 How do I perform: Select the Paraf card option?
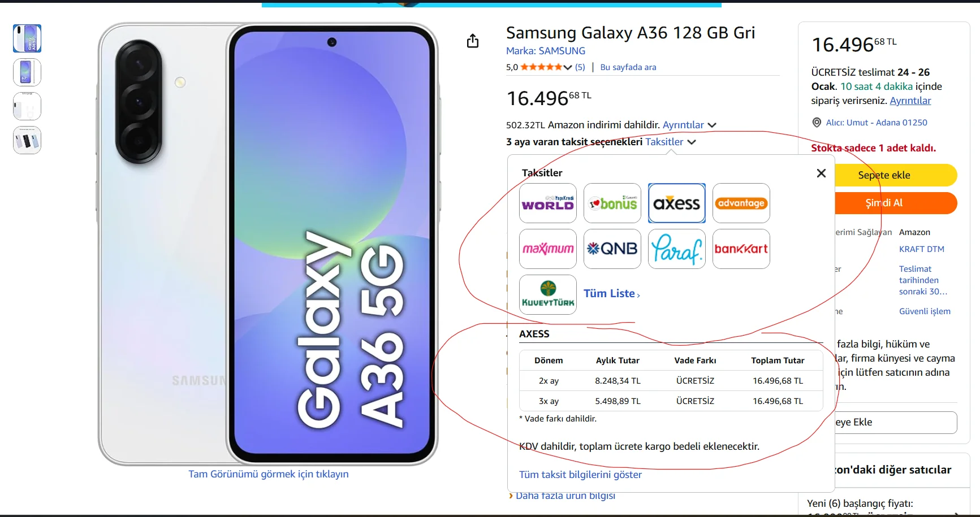677,249
